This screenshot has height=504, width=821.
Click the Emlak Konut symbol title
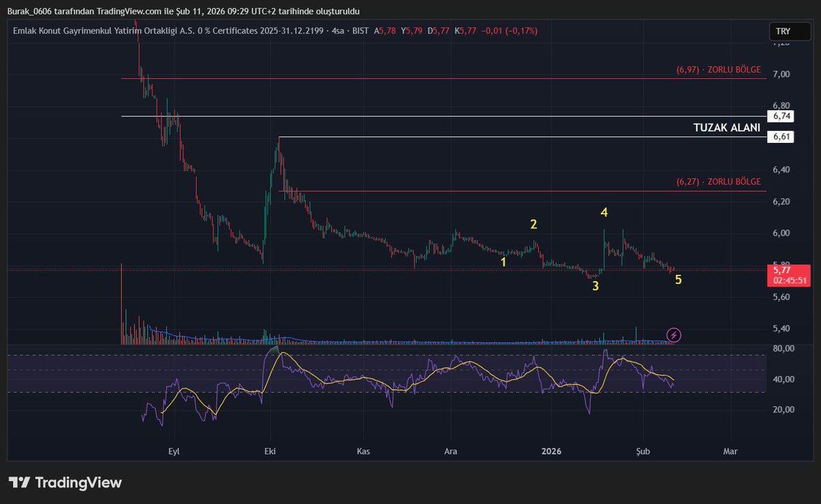point(169,31)
